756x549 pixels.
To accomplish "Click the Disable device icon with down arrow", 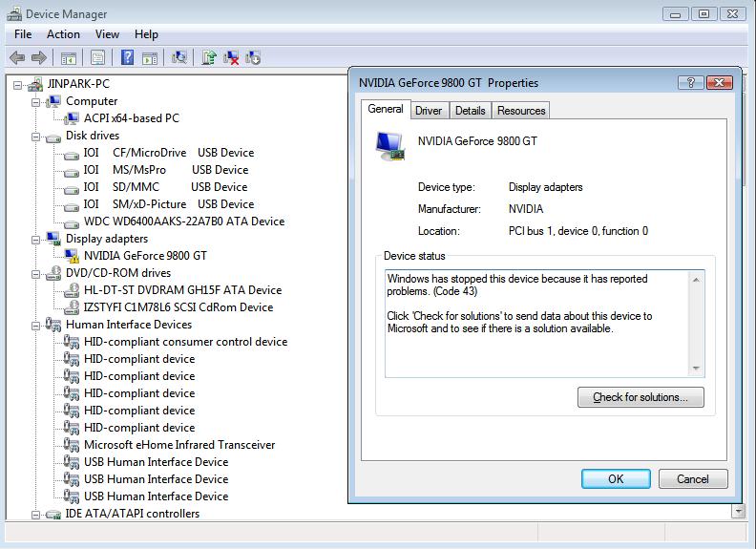I will click(253, 58).
